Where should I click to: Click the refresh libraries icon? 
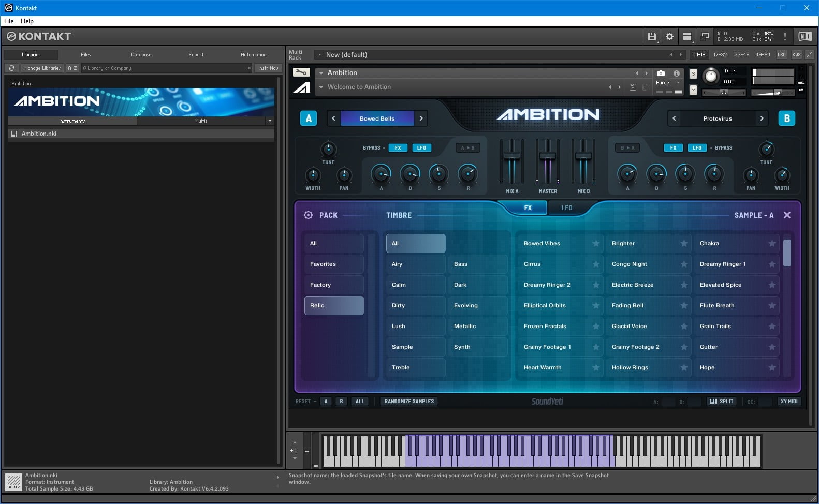pyautogui.click(x=11, y=68)
